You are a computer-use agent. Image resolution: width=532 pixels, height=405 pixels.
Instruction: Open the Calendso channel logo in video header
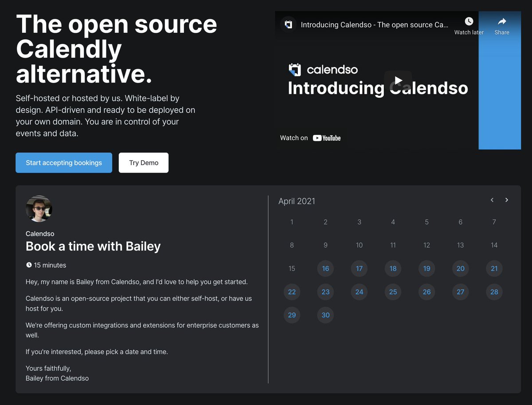click(x=289, y=24)
